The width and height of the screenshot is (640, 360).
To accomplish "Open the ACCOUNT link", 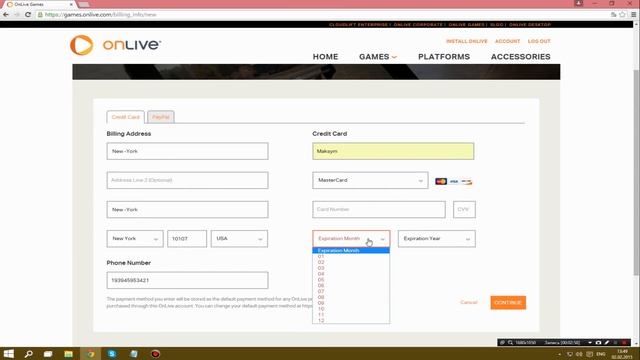I will tap(507, 41).
